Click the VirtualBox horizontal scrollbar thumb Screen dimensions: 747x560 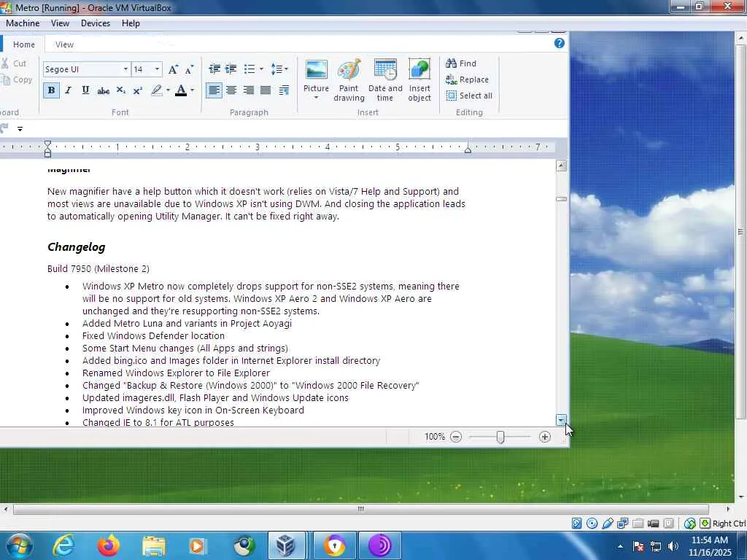tap(360, 509)
